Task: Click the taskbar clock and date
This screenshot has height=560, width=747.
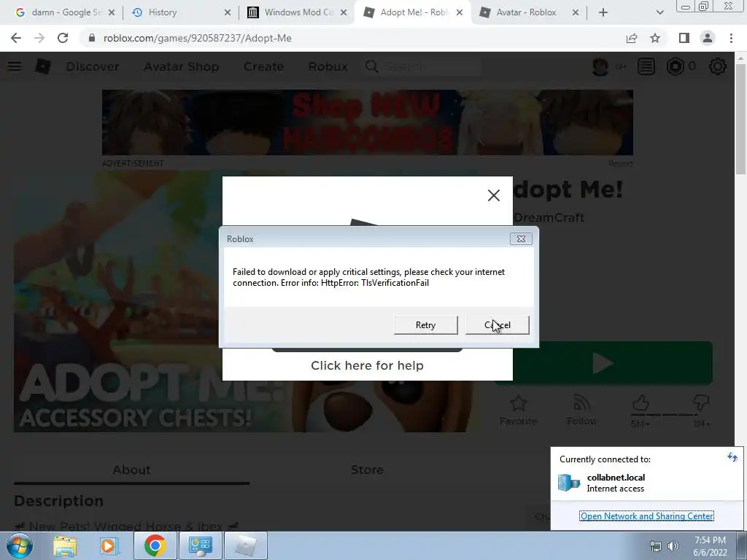Action: (x=710, y=546)
